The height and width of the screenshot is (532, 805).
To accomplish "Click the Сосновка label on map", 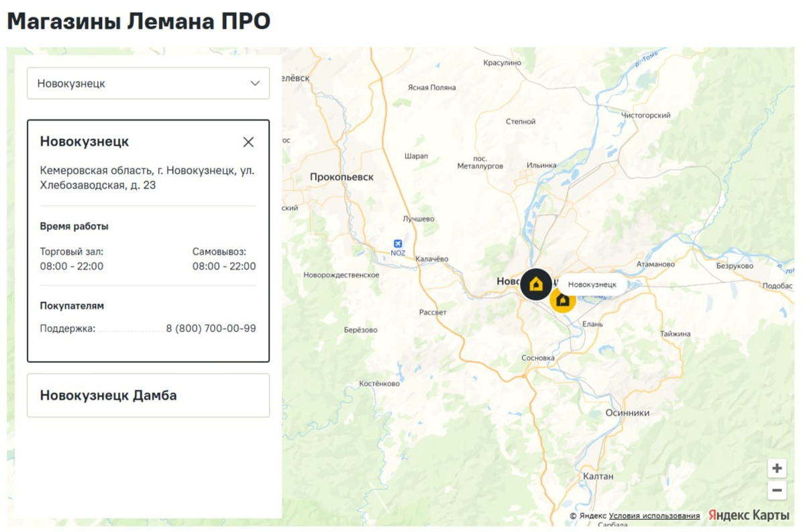I will 538,358.
